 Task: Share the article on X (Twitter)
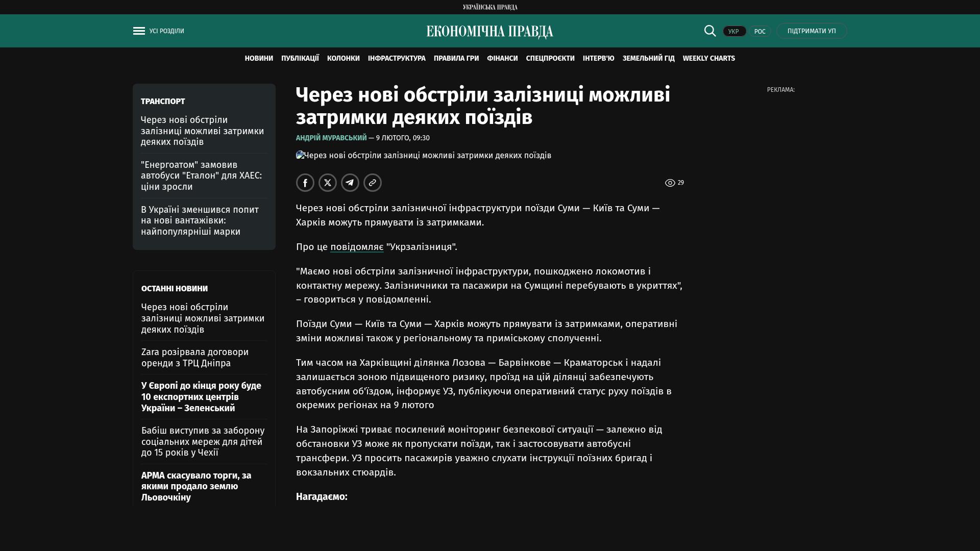[328, 183]
